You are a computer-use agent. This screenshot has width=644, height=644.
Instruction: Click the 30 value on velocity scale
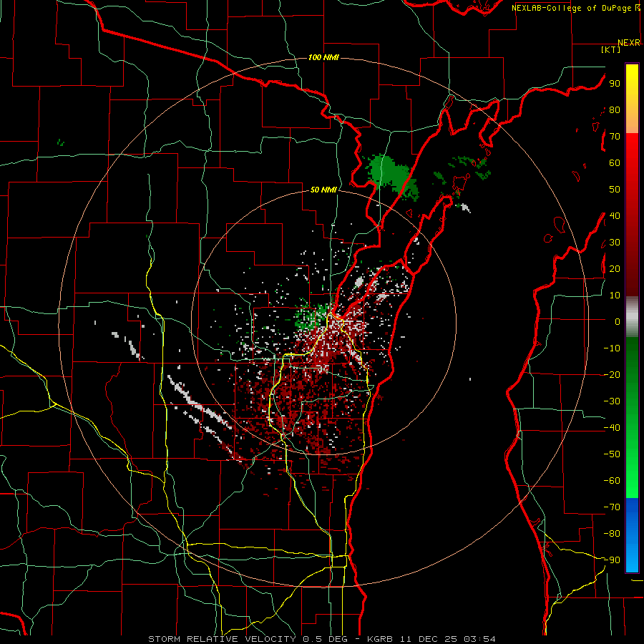pos(615,243)
